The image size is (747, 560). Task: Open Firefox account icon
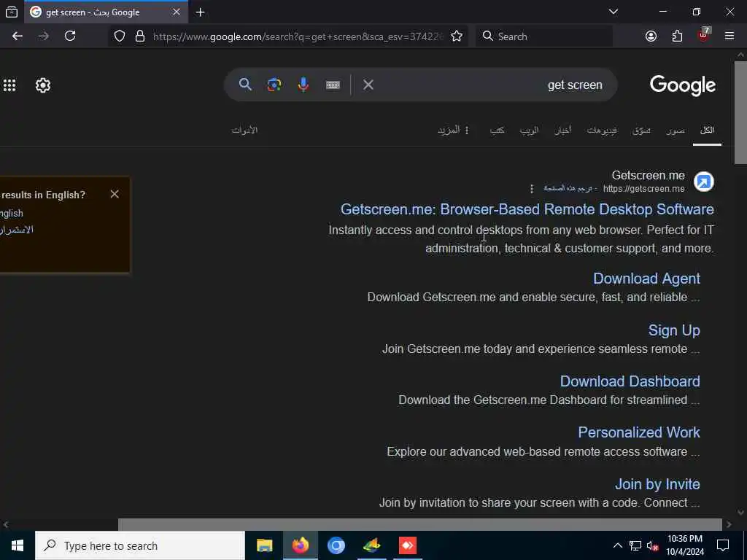(x=651, y=36)
